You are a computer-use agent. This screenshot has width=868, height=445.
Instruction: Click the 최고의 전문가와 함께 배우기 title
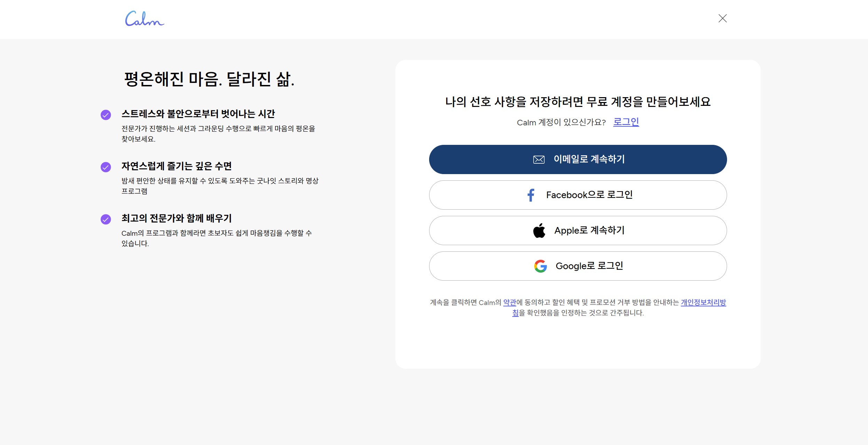(x=176, y=218)
